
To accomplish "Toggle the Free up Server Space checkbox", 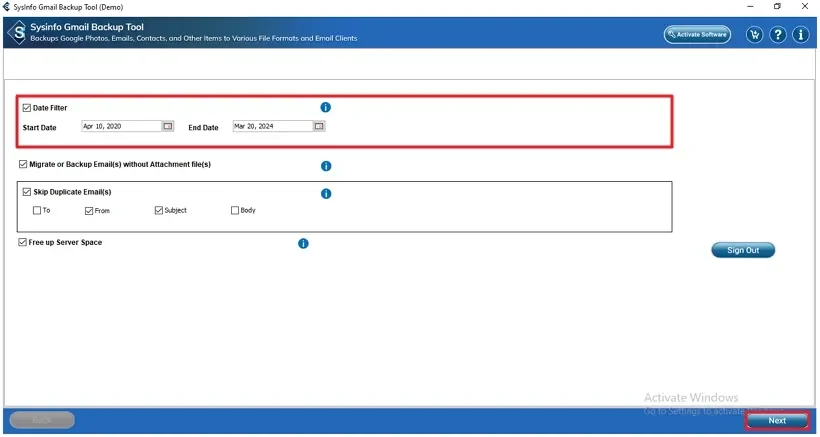I will pyautogui.click(x=22, y=242).
